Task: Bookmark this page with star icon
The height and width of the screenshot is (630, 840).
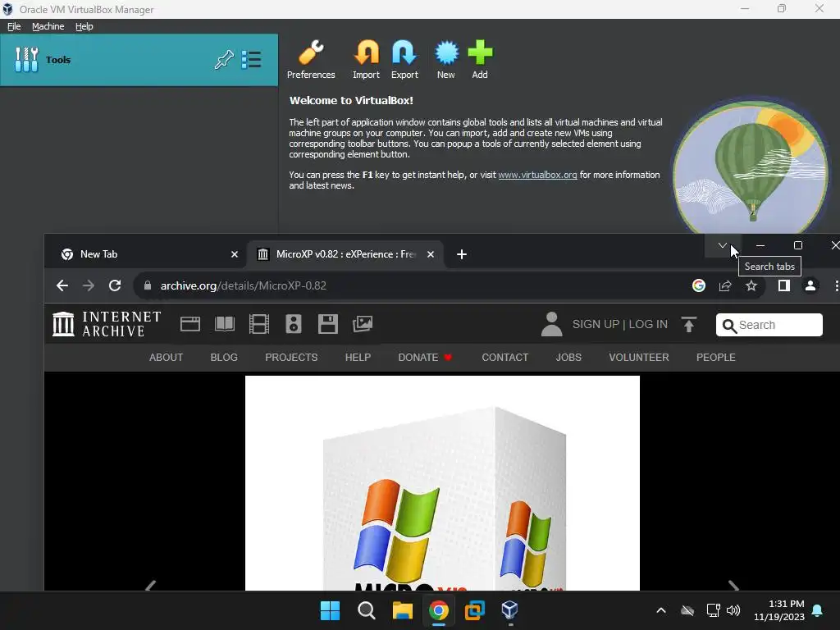Action: tap(751, 285)
